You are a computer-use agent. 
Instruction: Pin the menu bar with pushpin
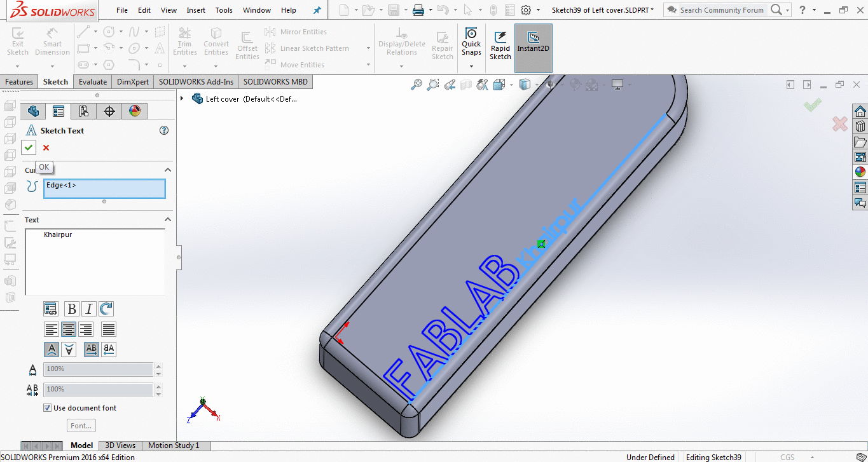click(x=317, y=10)
